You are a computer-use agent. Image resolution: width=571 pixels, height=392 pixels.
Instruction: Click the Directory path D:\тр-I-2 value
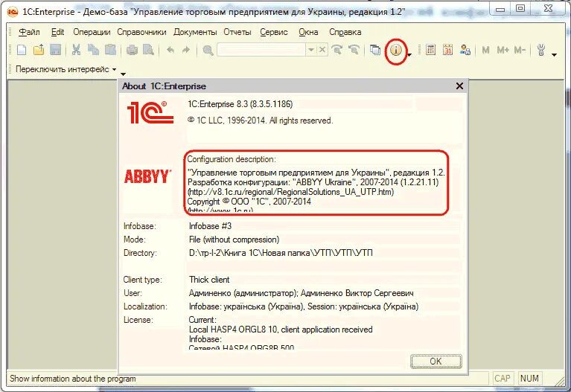(x=281, y=253)
